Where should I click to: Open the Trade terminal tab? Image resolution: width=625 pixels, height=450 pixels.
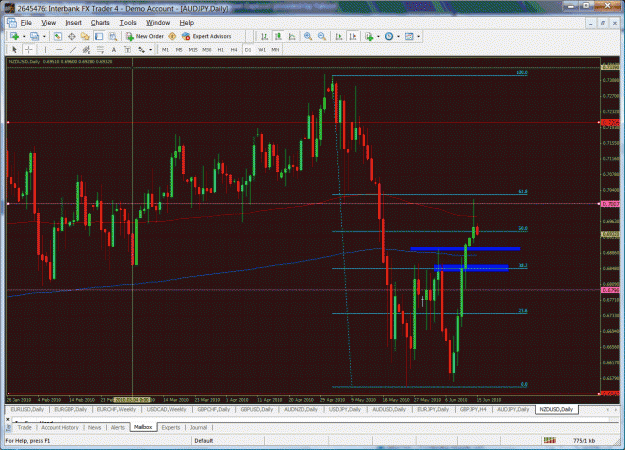(x=24, y=427)
